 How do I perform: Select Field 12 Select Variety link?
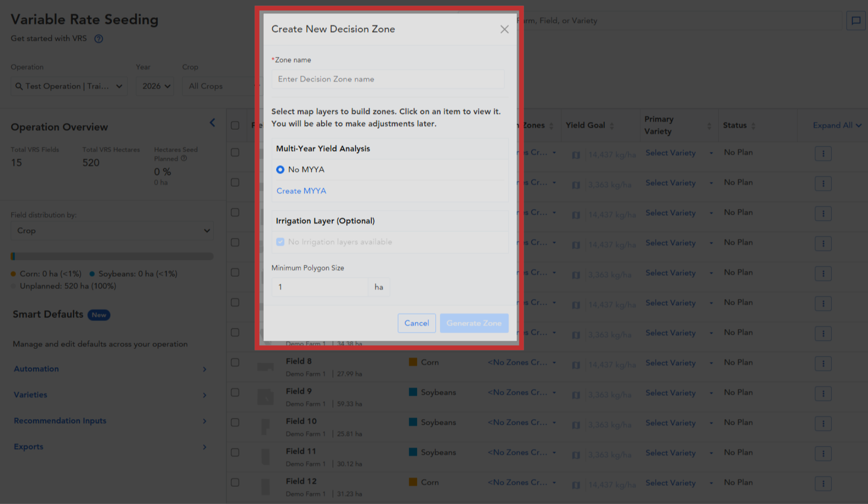[x=671, y=483]
